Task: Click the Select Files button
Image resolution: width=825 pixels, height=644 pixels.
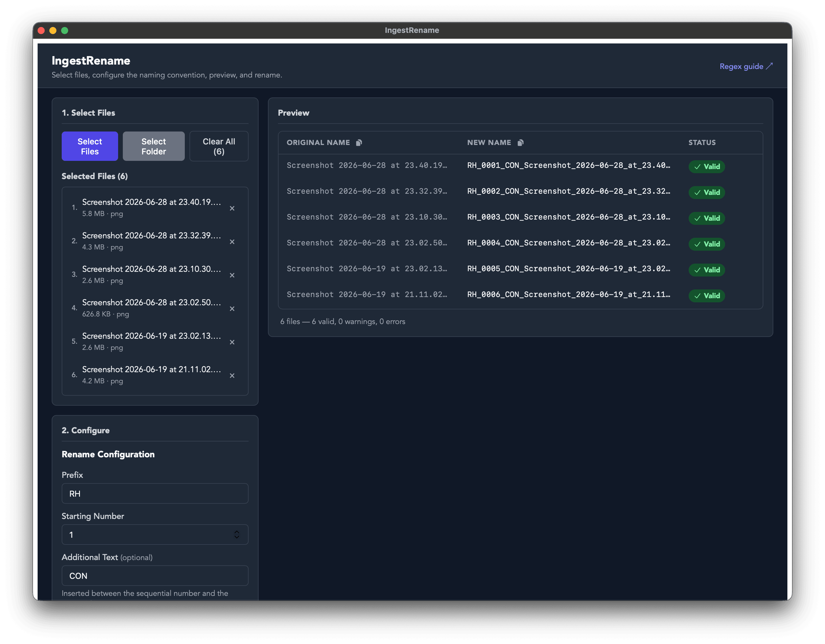Action: click(90, 146)
